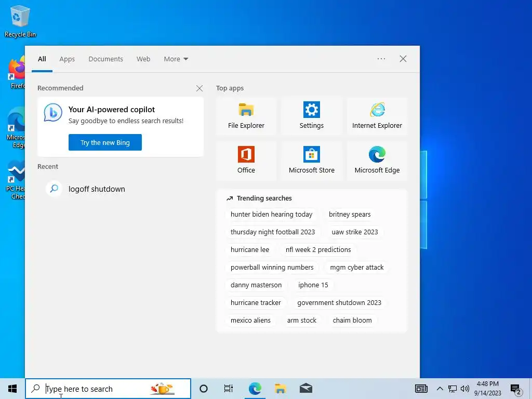
Task: Open Microsoft Store from Top apps
Action: [x=312, y=161]
